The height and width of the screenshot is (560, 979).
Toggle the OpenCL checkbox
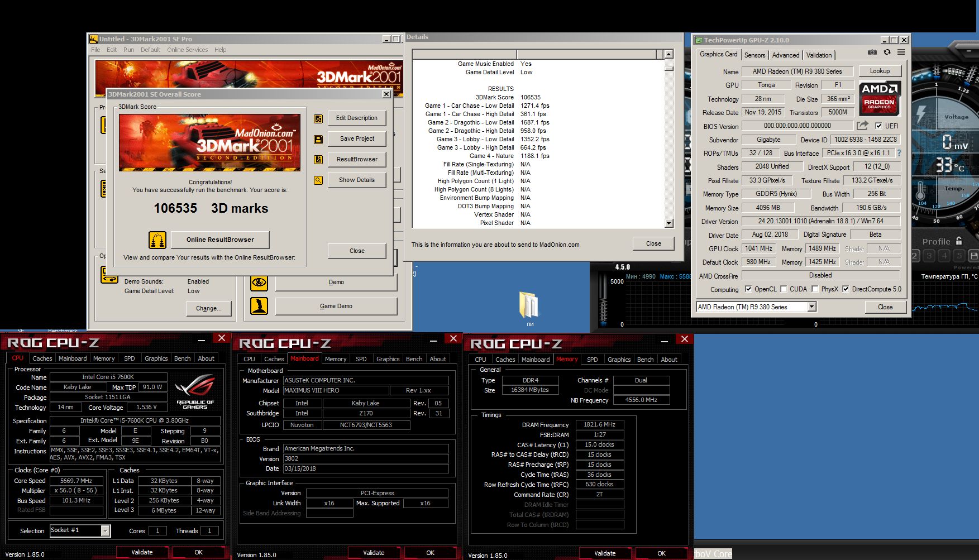coord(748,289)
